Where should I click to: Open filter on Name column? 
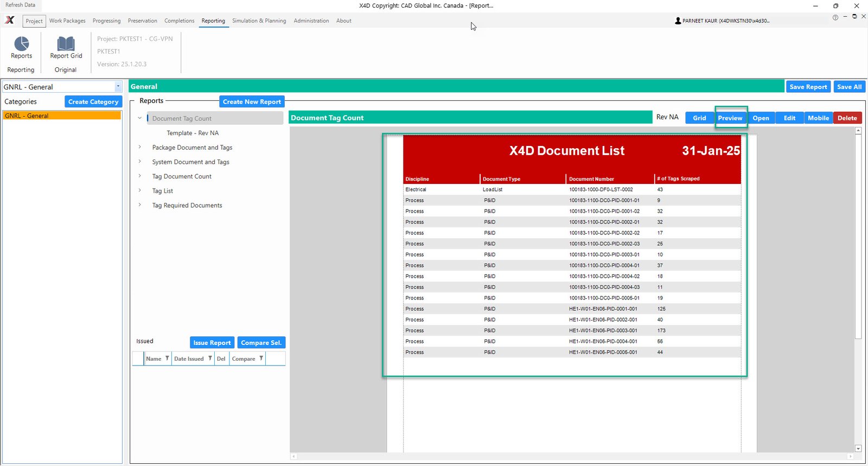(167, 359)
